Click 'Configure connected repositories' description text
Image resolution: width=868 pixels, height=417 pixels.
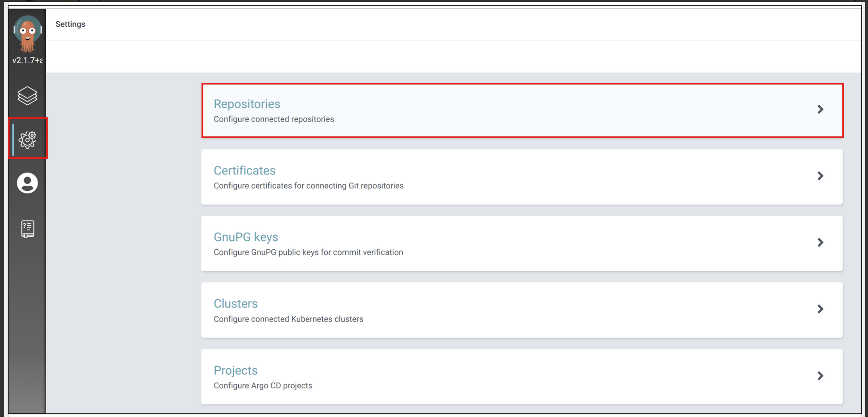(274, 119)
